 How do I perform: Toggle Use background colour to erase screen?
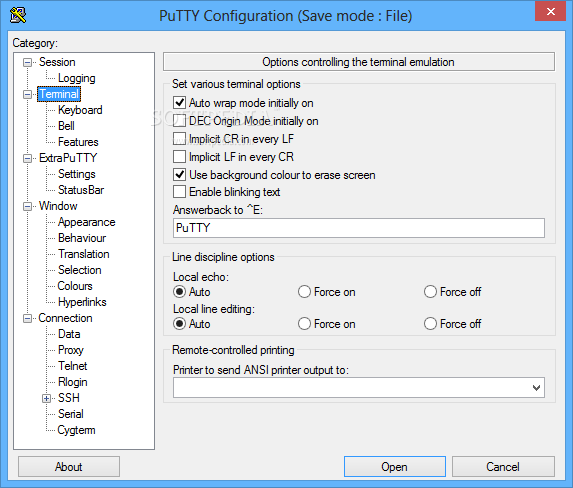click(x=179, y=174)
